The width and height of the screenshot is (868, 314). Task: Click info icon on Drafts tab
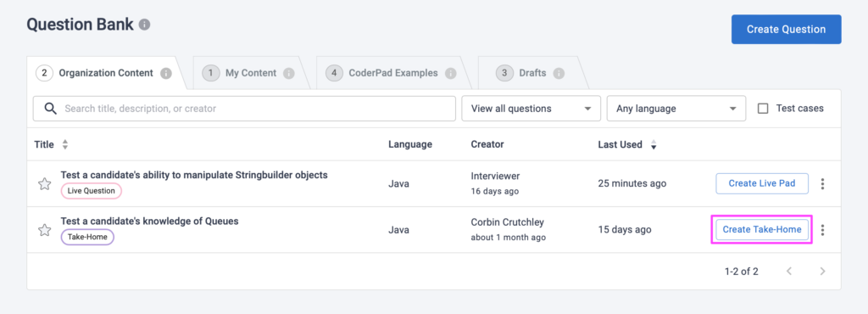pyautogui.click(x=559, y=73)
